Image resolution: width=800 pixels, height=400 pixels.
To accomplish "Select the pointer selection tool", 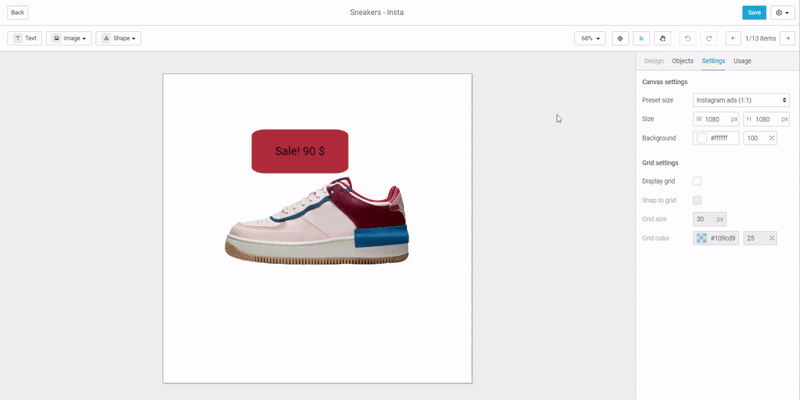I will 641,38.
